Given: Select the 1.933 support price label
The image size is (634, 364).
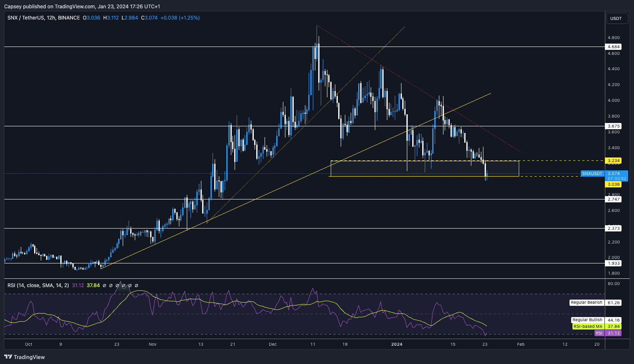Looking at the screenshot, I should [x=614, y=263].
